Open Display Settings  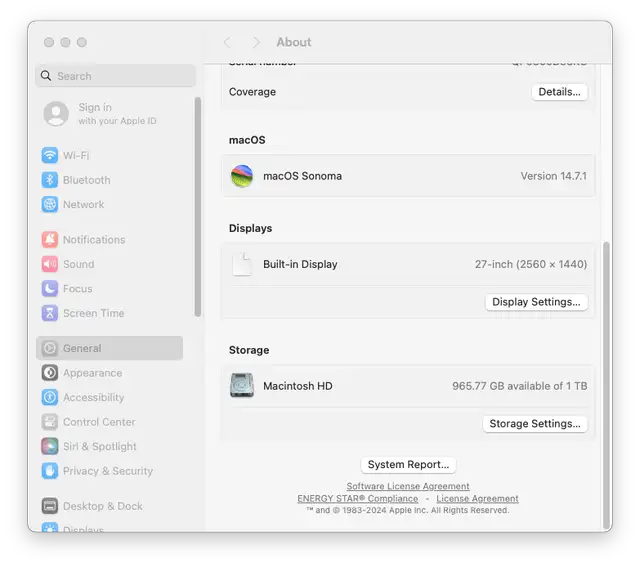coord(536,302)
